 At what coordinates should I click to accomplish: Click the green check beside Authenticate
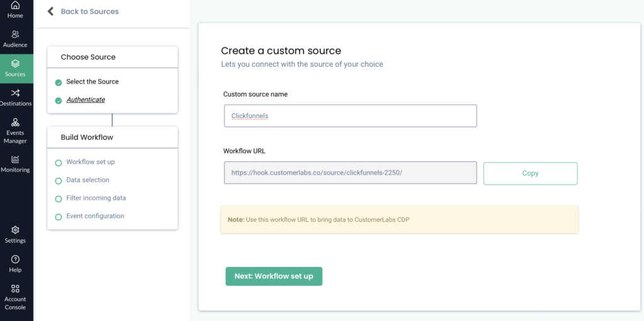pyautogui.click(x=58, y=101)
